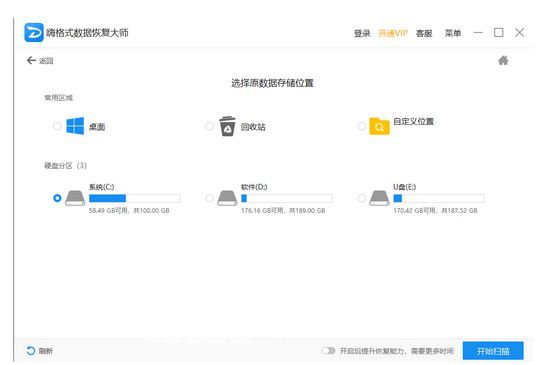The image size is (542, 365).
Task: Click the 自定义位置 label
Action: pyautogui.click(x=413, y=121)
